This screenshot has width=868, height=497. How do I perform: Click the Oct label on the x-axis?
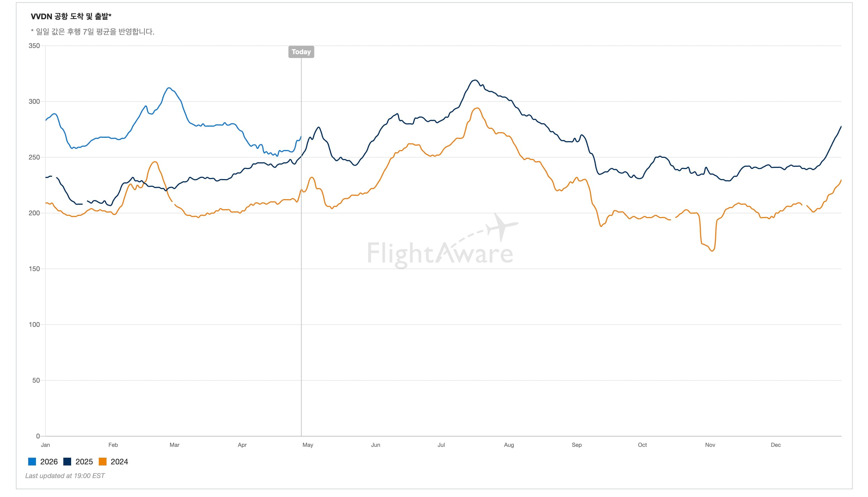pos(642,445)
